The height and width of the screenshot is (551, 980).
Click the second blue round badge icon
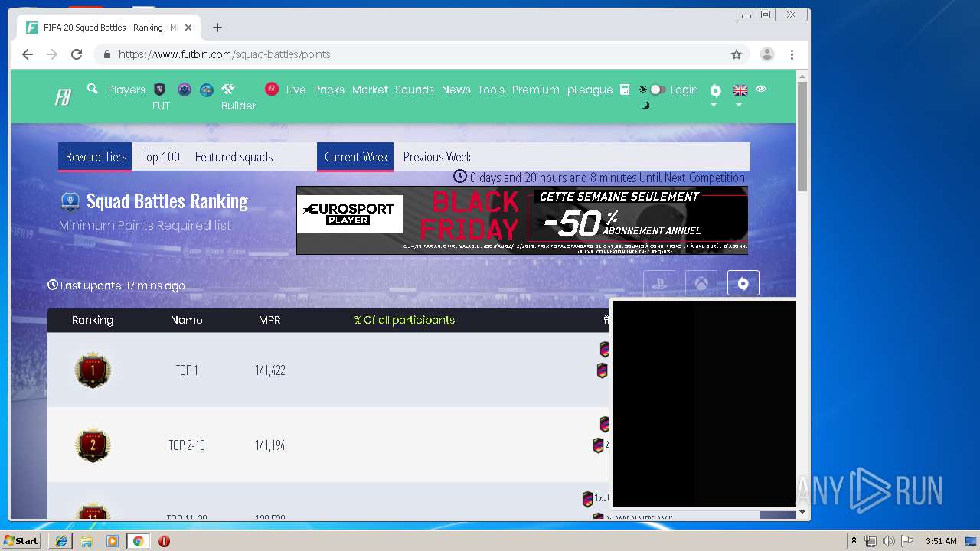coord(207,90)
